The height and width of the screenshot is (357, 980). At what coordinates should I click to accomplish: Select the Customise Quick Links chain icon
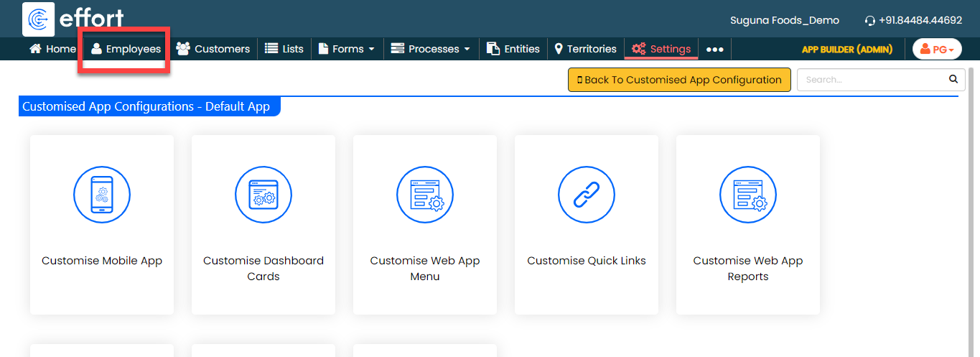tap(587, 194)
